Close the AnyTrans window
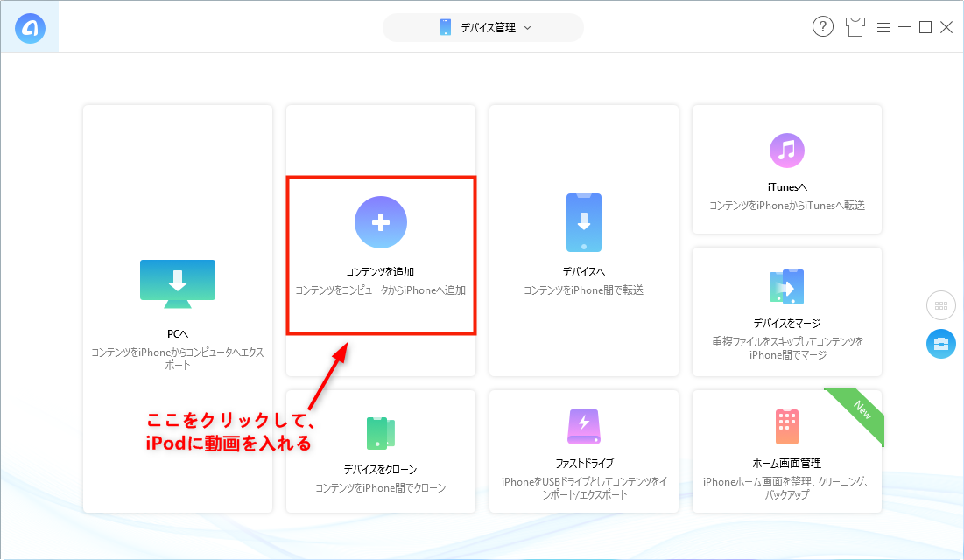The width and height of the screenshot is (964, 560). [x=946, y=27]
